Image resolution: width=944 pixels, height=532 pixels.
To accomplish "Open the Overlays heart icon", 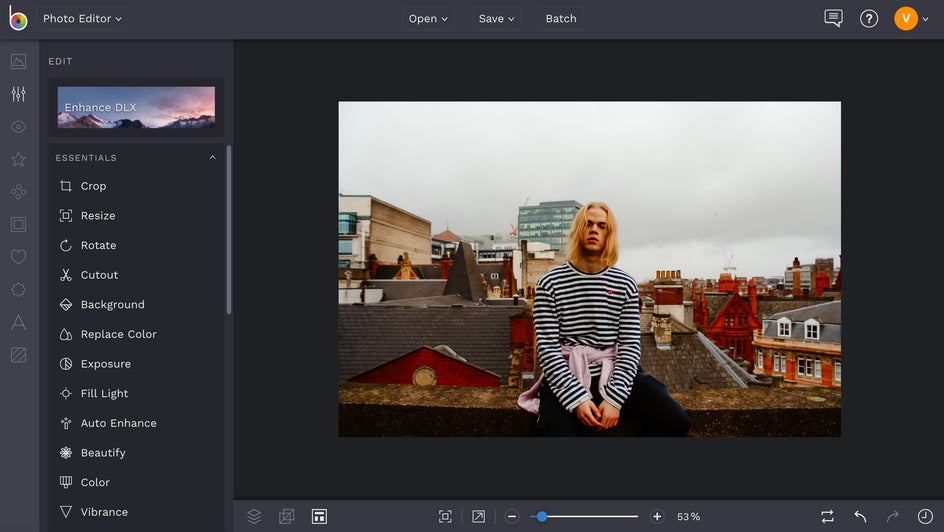I will pos(18,257).
